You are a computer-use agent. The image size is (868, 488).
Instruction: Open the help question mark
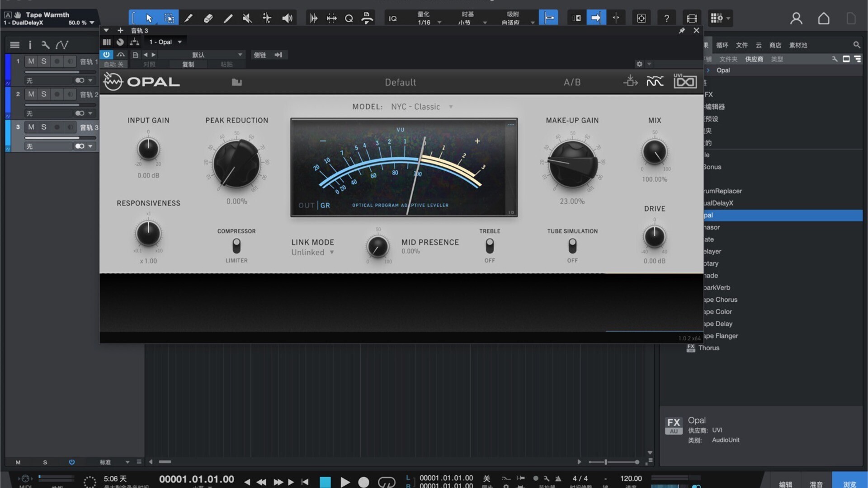(666, 19)
